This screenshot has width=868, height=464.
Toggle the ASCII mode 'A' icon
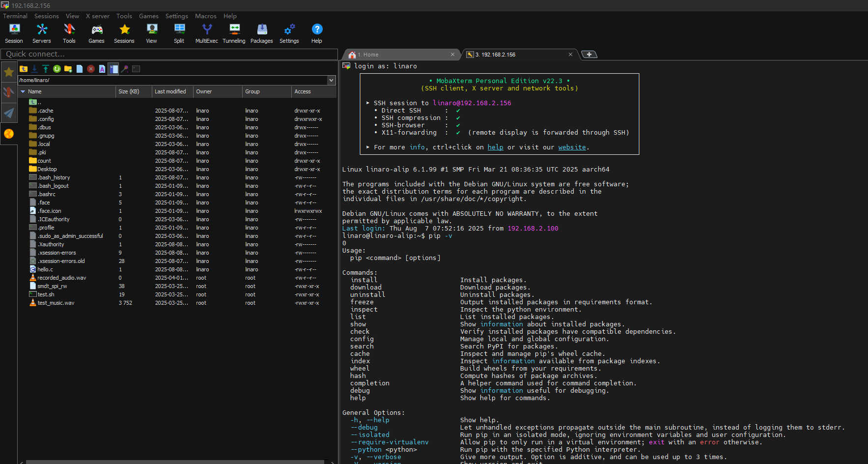[102, 69]
